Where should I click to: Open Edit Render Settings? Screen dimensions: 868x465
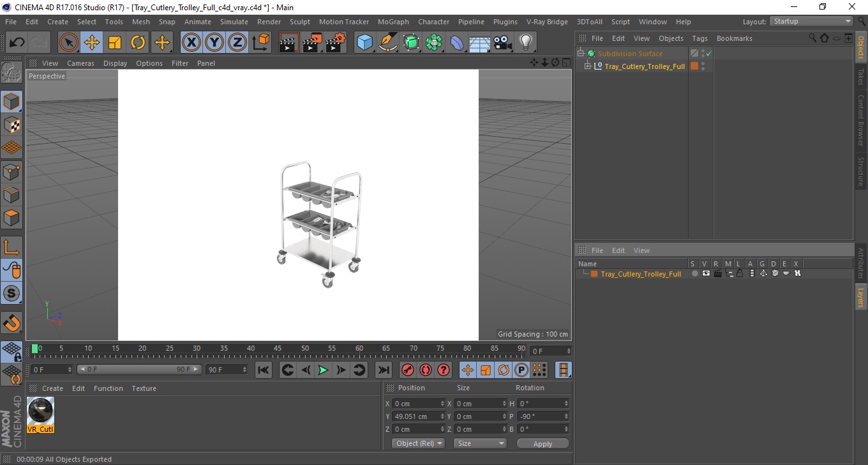click(x=336, y=43)
